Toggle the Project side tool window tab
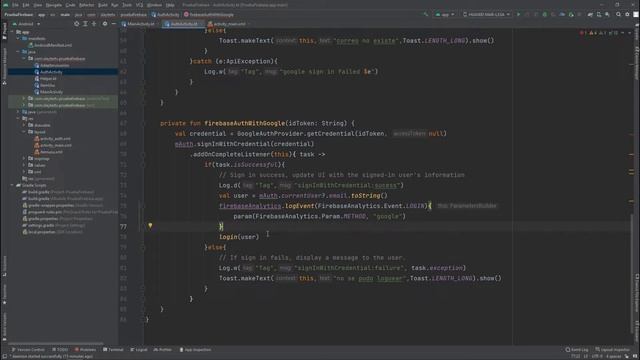 click(4, 31)
